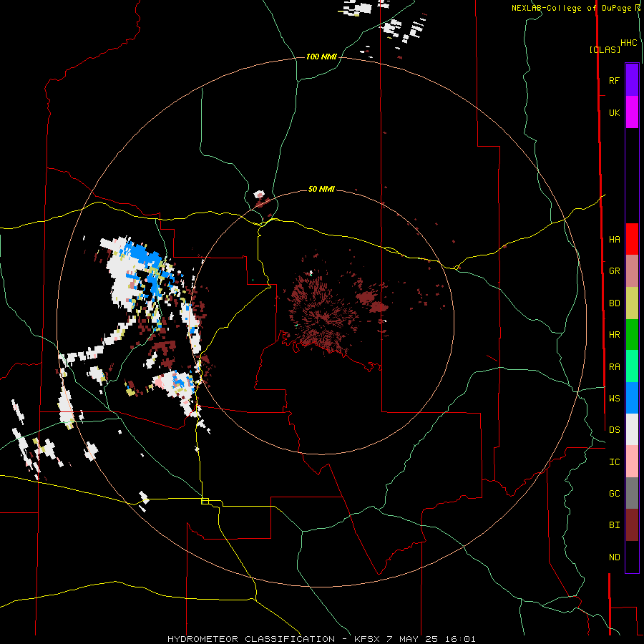Screen dimensions: 644x644
Task: Click the 'WS' legend label
Action: coord(614,399)
